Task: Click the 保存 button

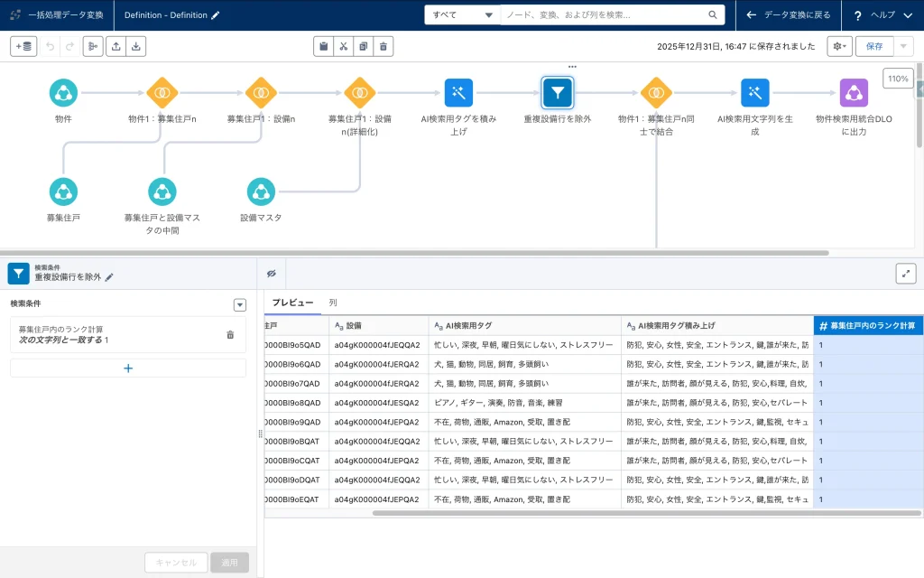Action: (x=874, y=46)
